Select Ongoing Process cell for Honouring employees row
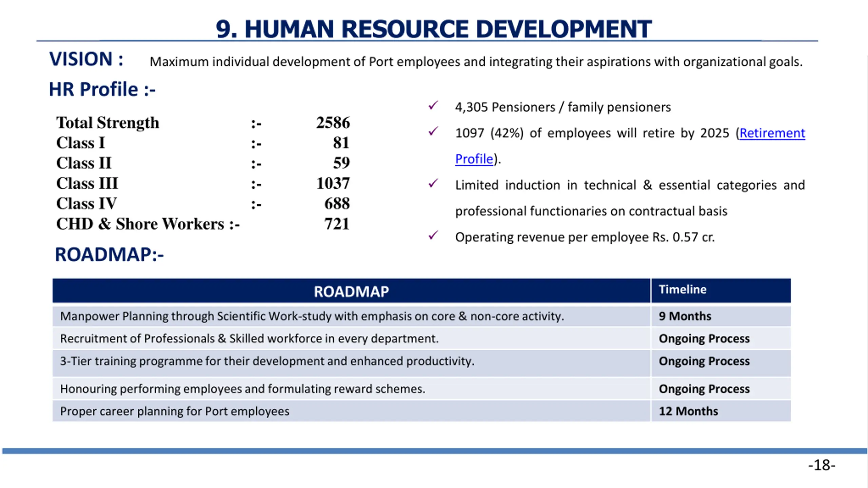This screenshot has height=488, width=868. (x=721, y=388)
